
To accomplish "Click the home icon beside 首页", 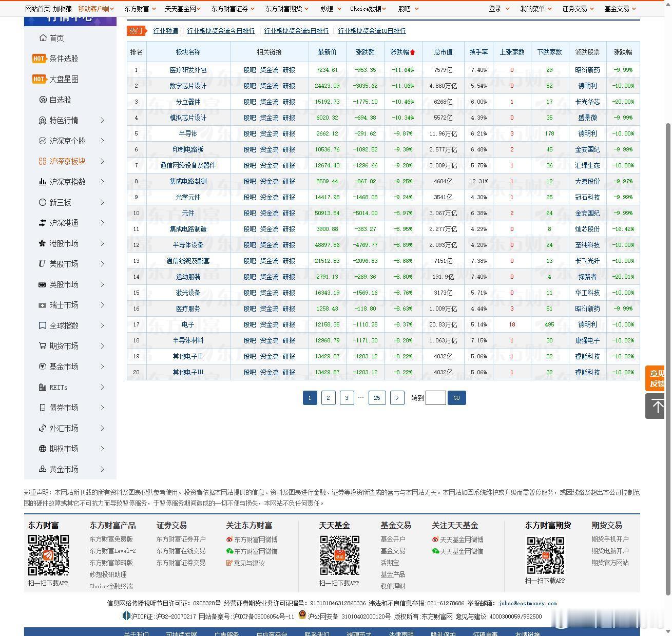I will pyautogui.click(x=43, y=38).
